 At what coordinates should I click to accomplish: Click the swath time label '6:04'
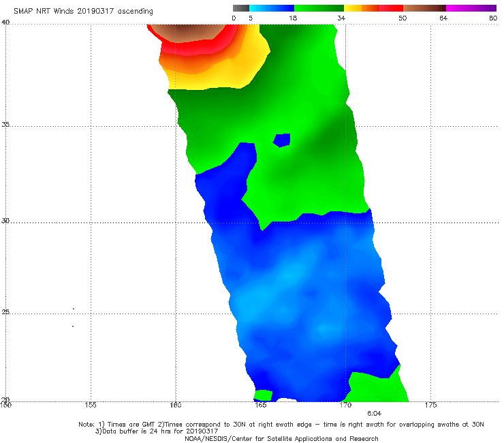[374, 414]
